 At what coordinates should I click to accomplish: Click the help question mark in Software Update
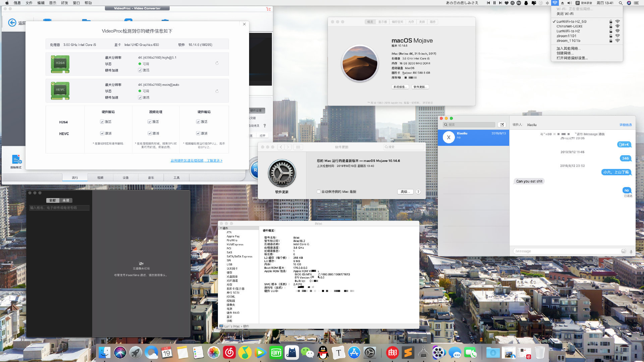418,192
